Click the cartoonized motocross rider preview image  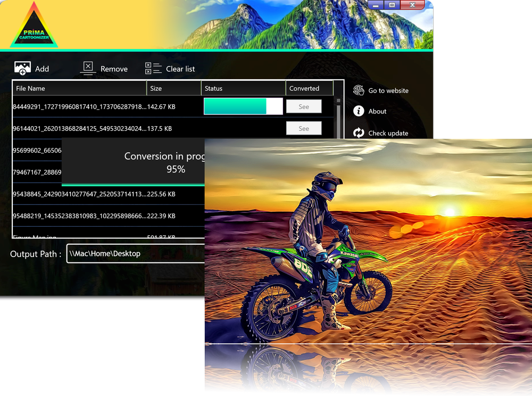tap(368, 266)
